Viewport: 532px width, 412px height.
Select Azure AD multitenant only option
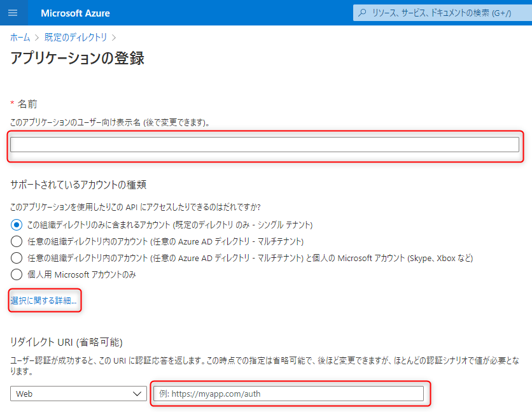point(17,241)
